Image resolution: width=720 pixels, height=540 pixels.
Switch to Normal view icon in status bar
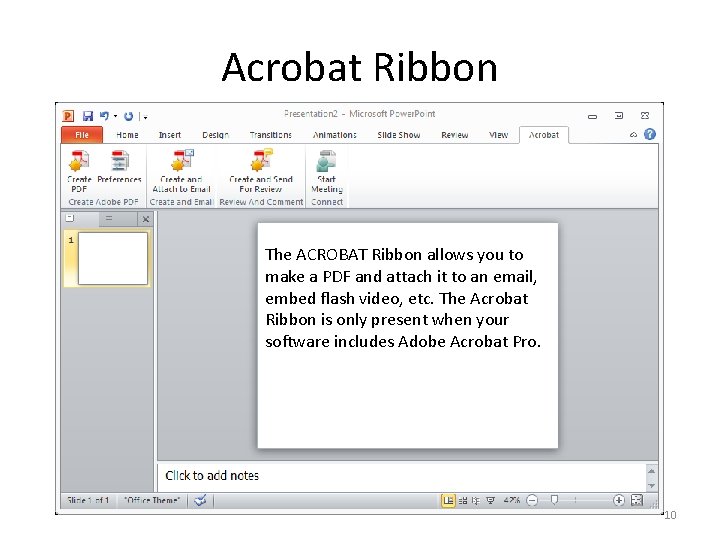pyautogui.click(x=448, y=501)
